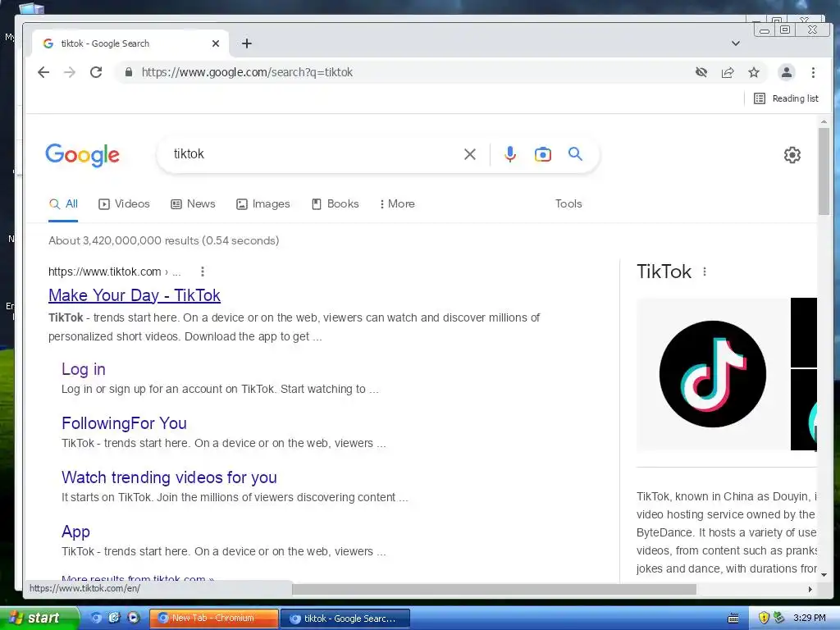Bookmark this page with the star
This screenshot has height=630, width=840.
[754, 72]
